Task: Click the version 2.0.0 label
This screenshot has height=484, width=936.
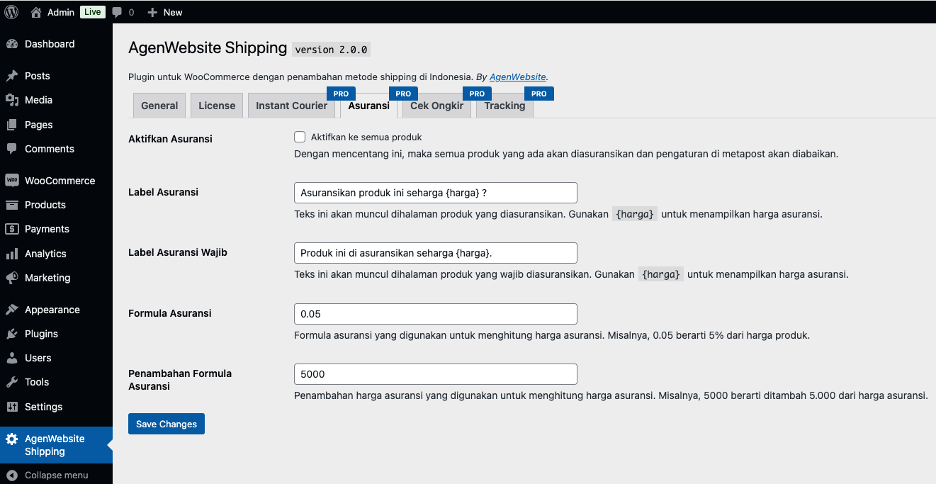Action: 331,50
